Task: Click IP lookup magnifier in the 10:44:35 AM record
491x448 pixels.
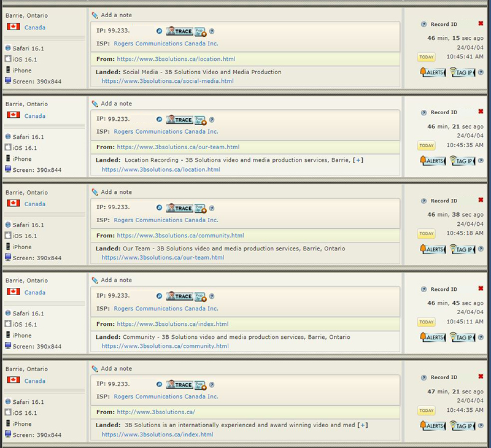Action: pyautogui.click(x=159, y=384)
